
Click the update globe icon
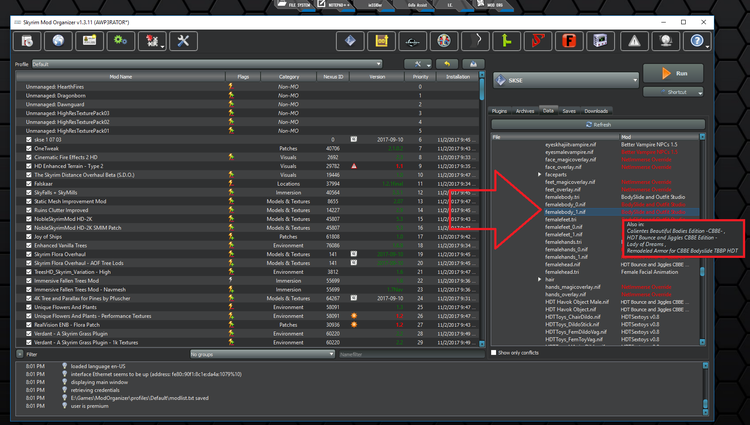click(x=666, y=41)
